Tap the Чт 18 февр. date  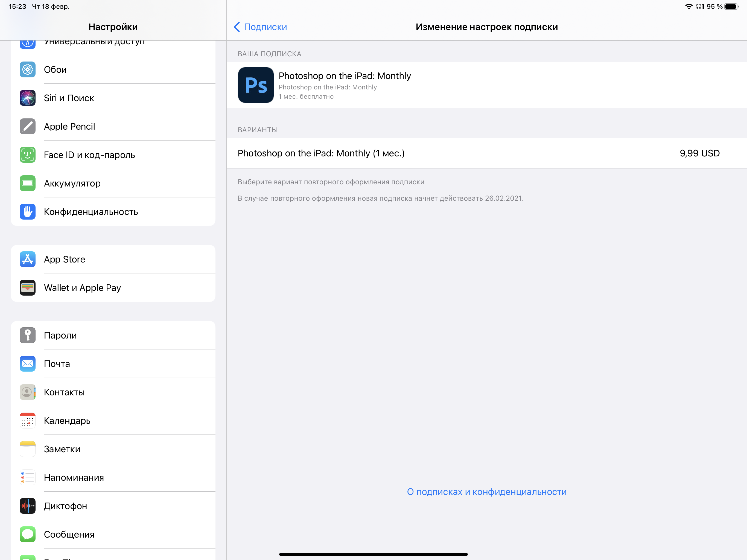(x=51, y=6)
